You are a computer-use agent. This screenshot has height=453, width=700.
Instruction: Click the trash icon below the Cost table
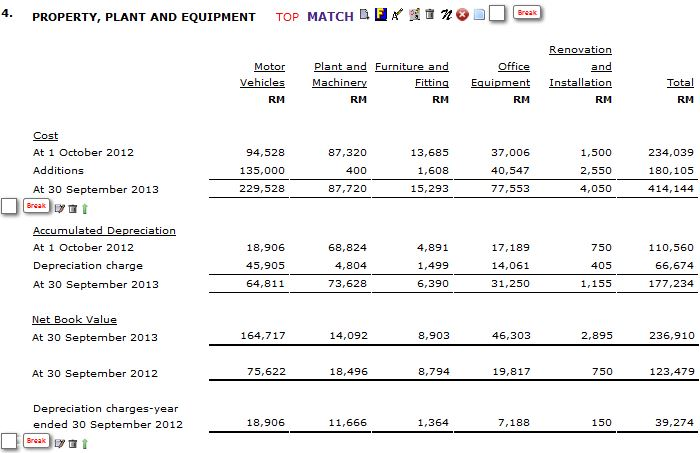[72, 207]
